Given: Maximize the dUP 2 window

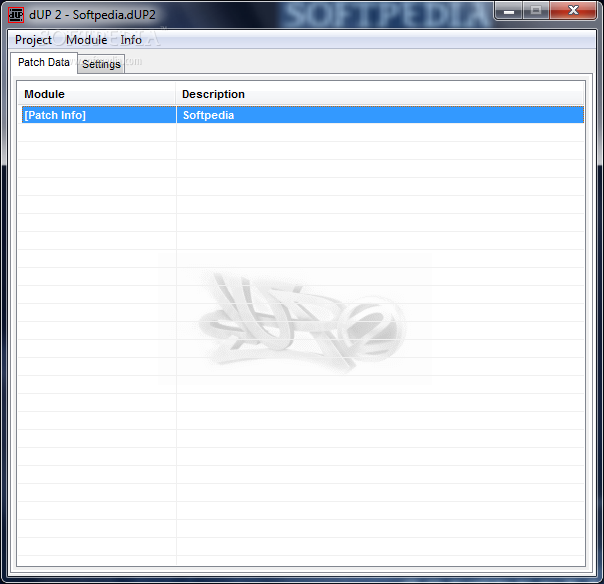Looking at the screenshot, I should point(536,10).
